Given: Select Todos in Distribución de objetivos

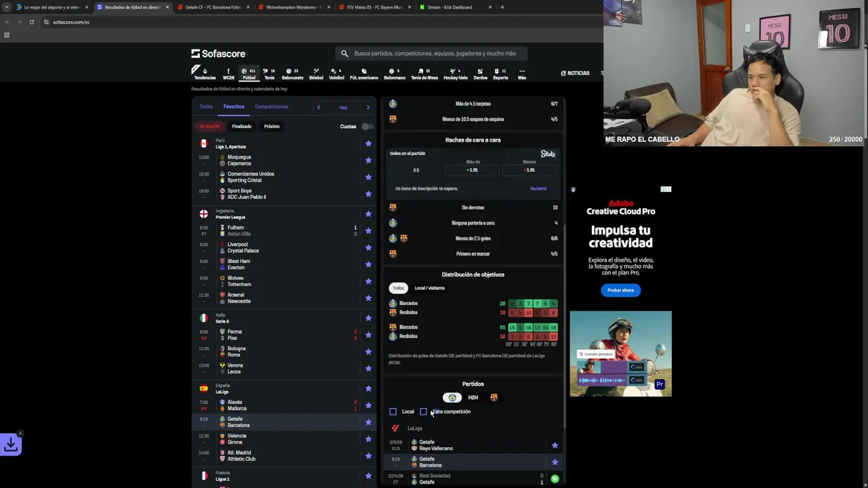Looking at the screenshot, I should click(x=398, y=288).
